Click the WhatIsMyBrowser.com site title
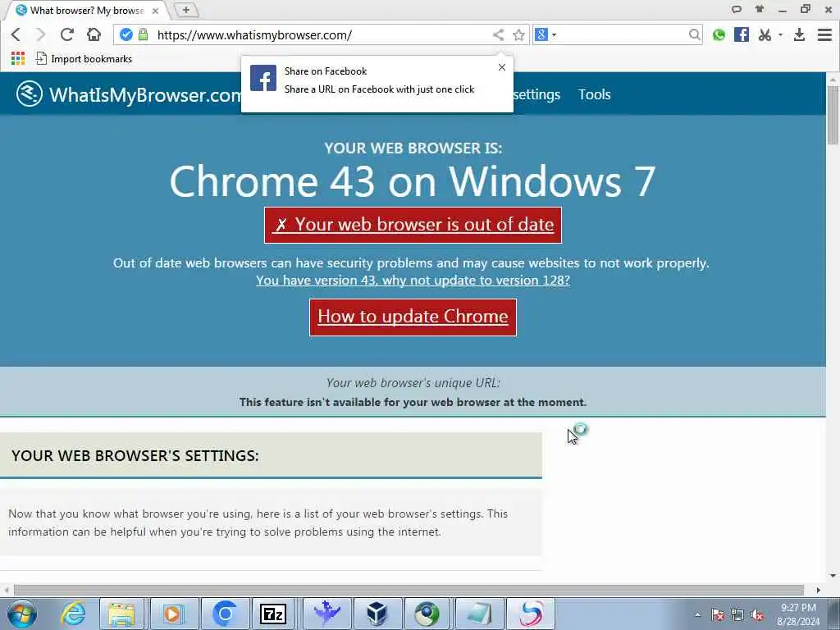 [x=145, y=94]
